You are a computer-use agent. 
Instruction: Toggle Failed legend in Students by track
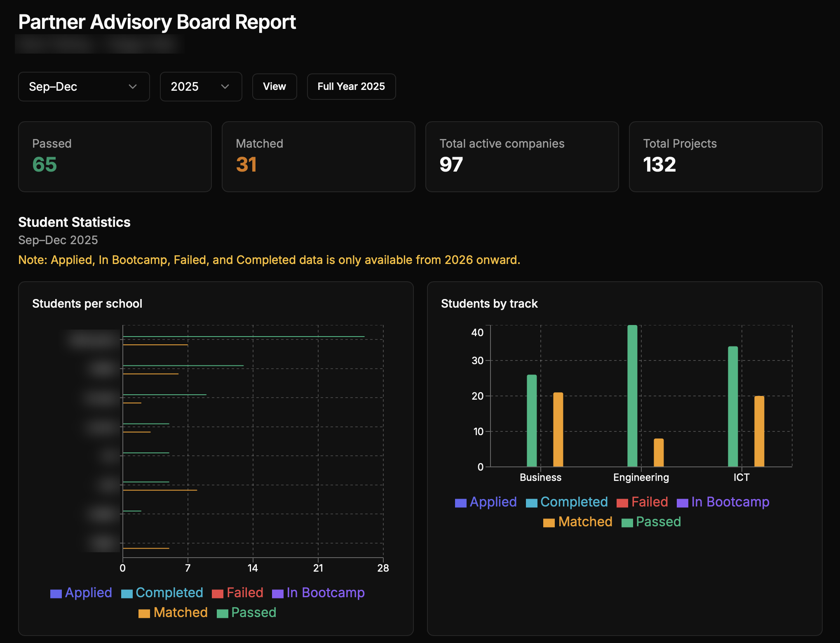[x=643, y=502]
